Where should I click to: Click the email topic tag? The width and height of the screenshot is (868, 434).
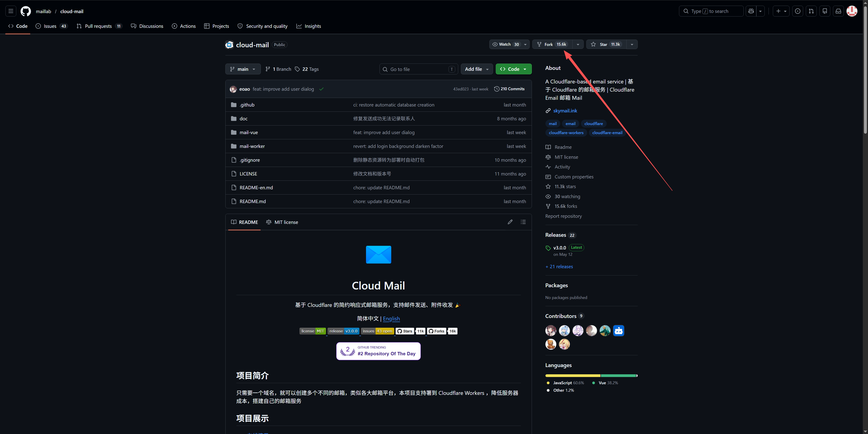571,123
